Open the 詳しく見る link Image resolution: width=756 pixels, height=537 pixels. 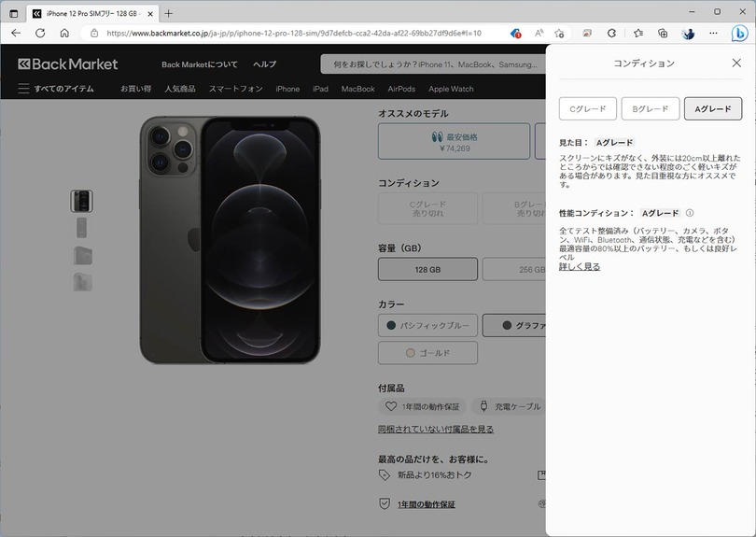coord(579,267)
